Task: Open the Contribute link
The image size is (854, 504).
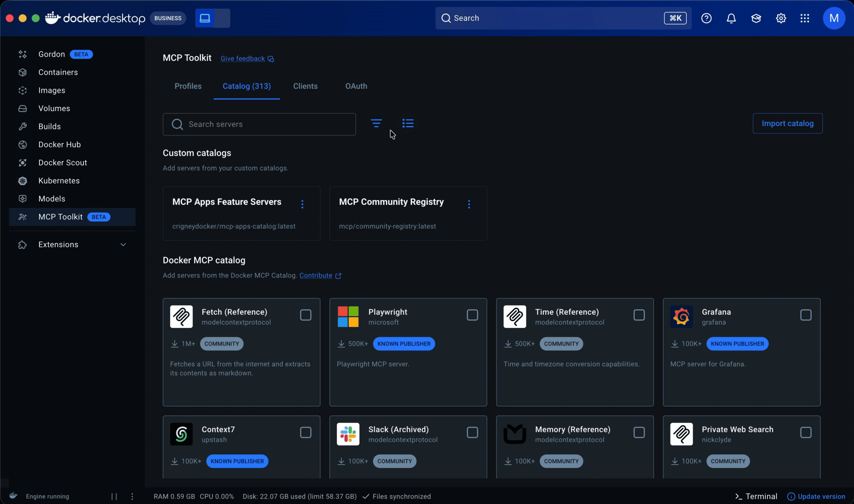Action: (316, 275)
